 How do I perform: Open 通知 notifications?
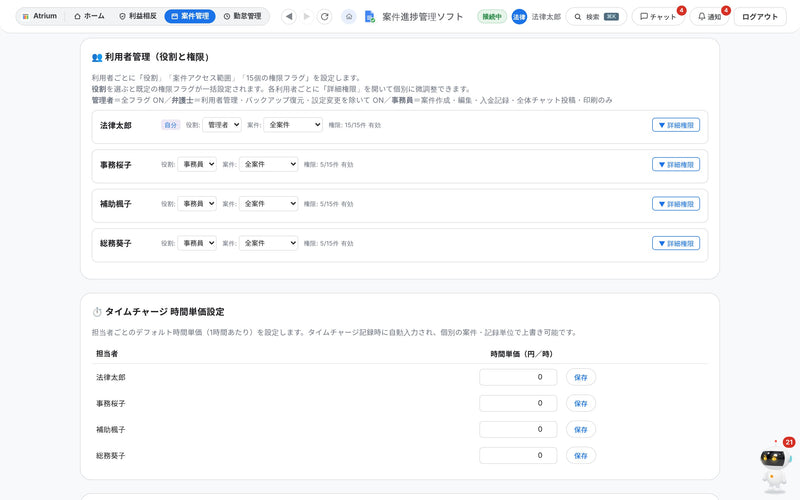tap(709, 17)
